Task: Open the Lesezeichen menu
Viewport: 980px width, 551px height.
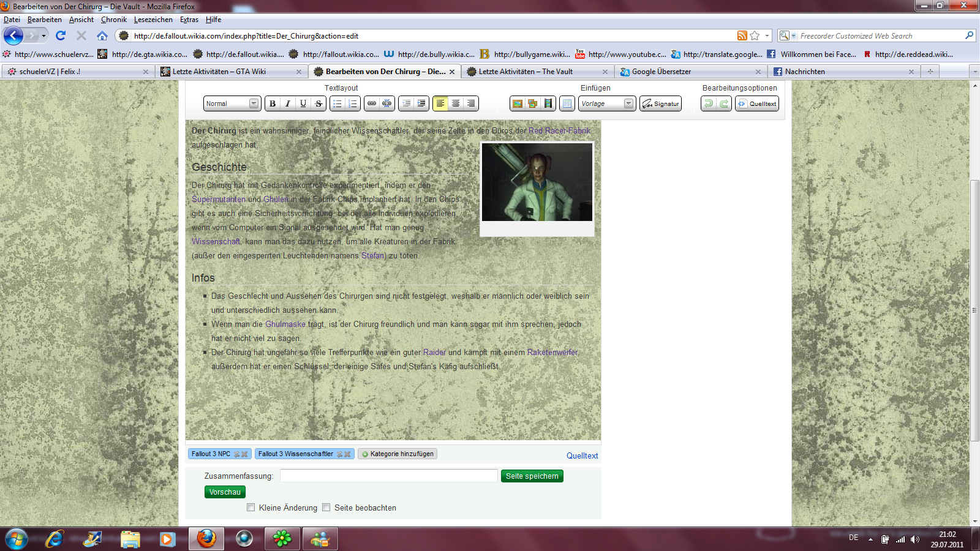Action: pyautogui.click(x=153, y=20)
